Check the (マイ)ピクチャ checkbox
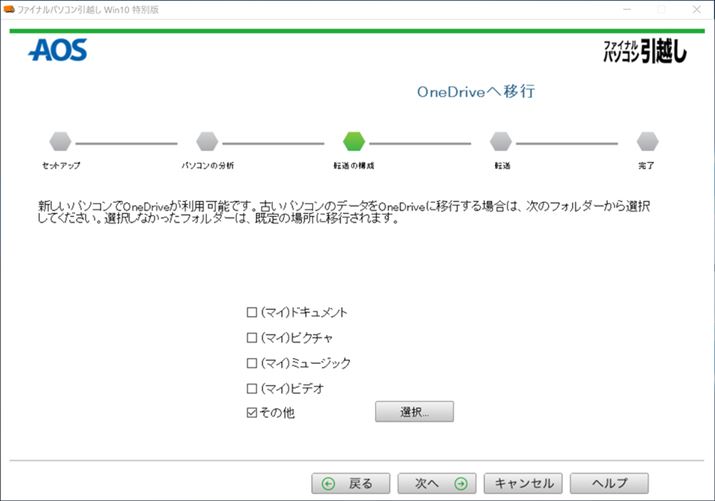The width and height of the screenshot is (715, 501). [x=252, y=338]
